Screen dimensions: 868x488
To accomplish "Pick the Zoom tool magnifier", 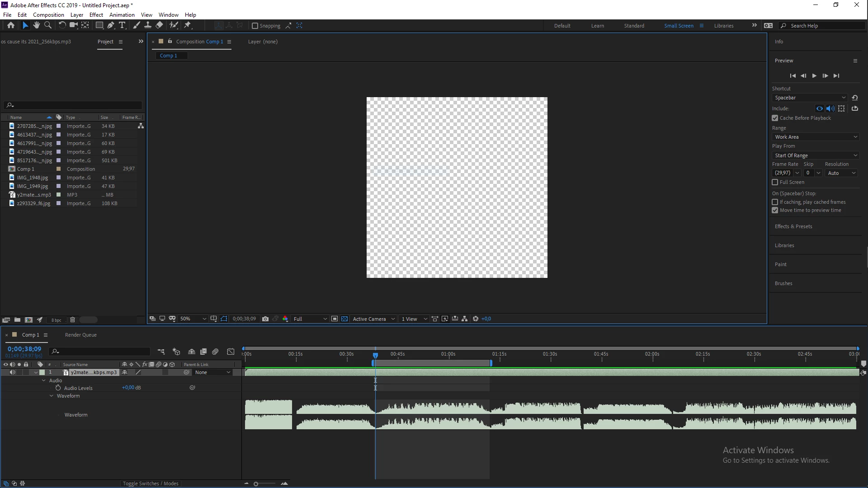I will [47, 25].
